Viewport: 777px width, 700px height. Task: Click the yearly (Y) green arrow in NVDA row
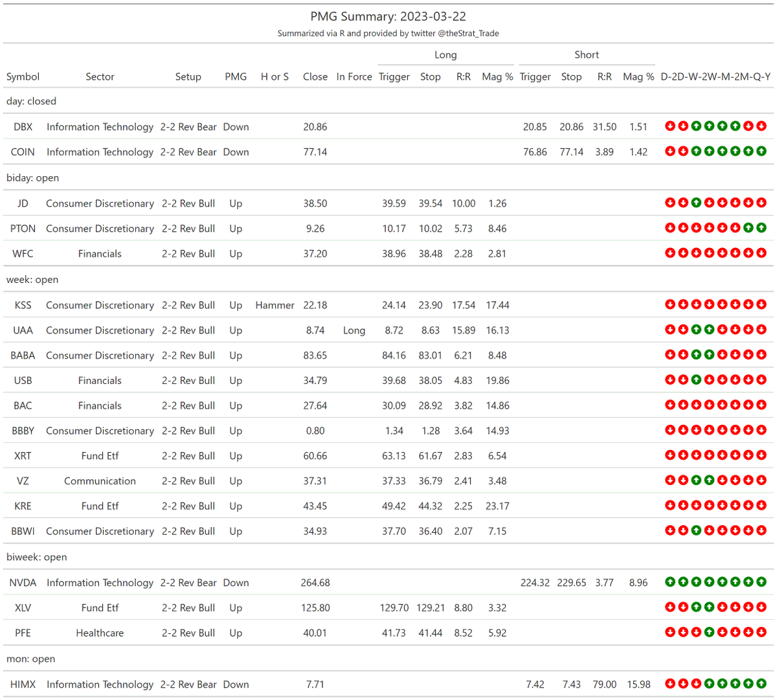(761, 581)
